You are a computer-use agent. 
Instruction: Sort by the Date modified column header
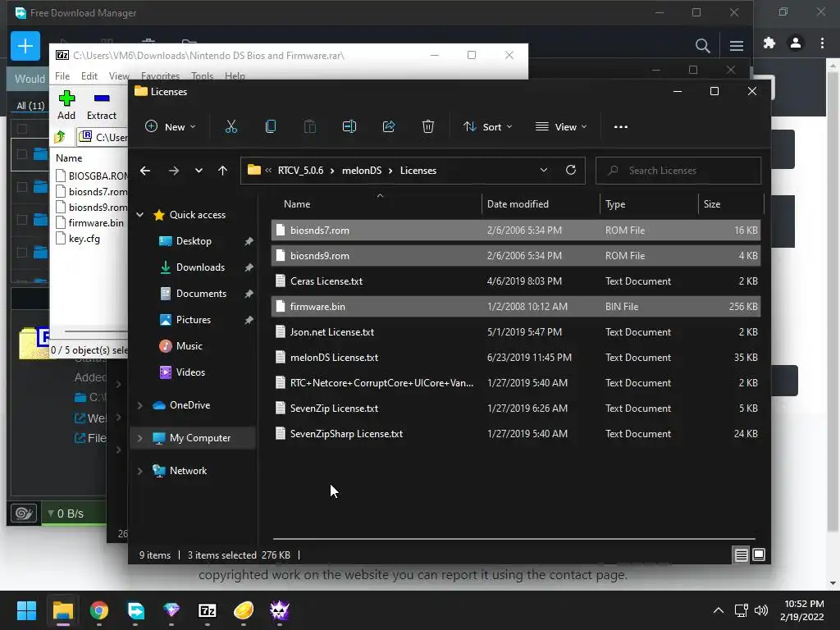(x=518, y=204)
